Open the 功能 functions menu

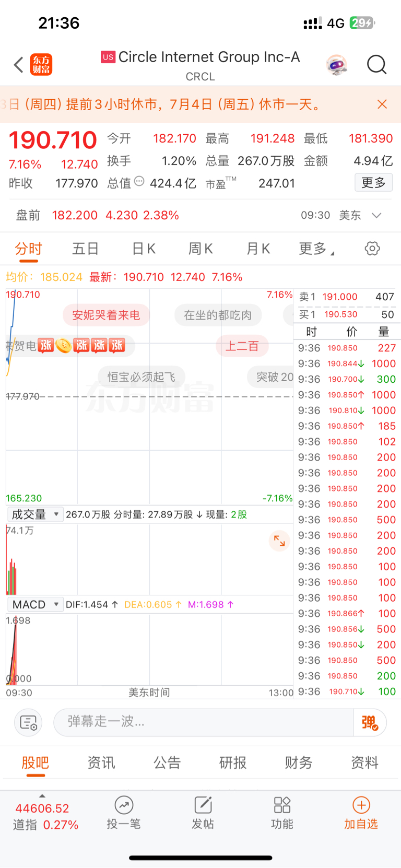[x=282, y=813]
